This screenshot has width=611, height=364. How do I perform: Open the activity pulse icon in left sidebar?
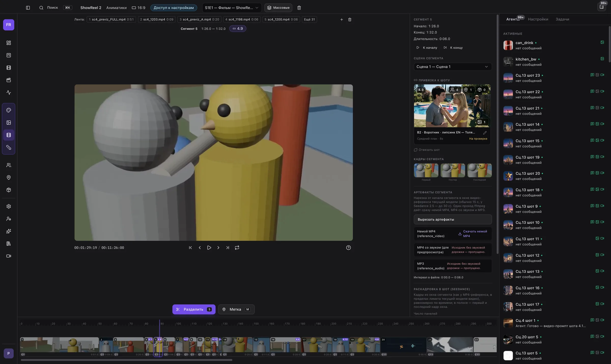click(x=9, y=93)
